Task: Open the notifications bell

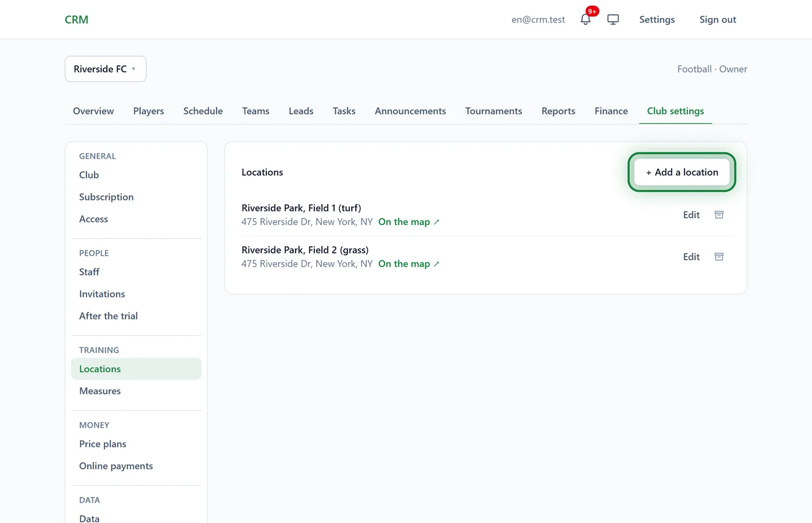Action: pyautogui.click(x=586, y=20)
